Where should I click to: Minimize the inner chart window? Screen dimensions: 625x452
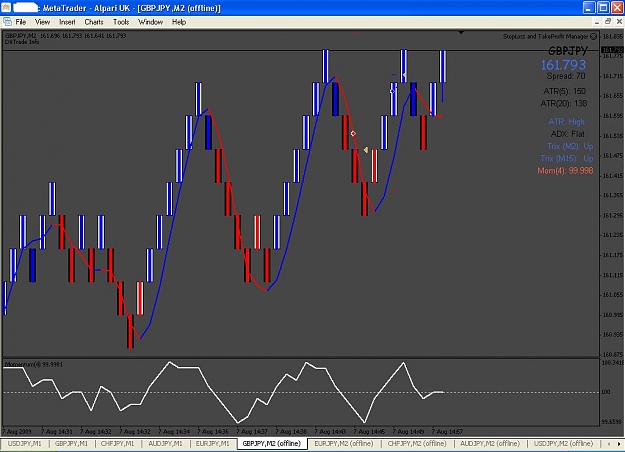tap(597, 22)
